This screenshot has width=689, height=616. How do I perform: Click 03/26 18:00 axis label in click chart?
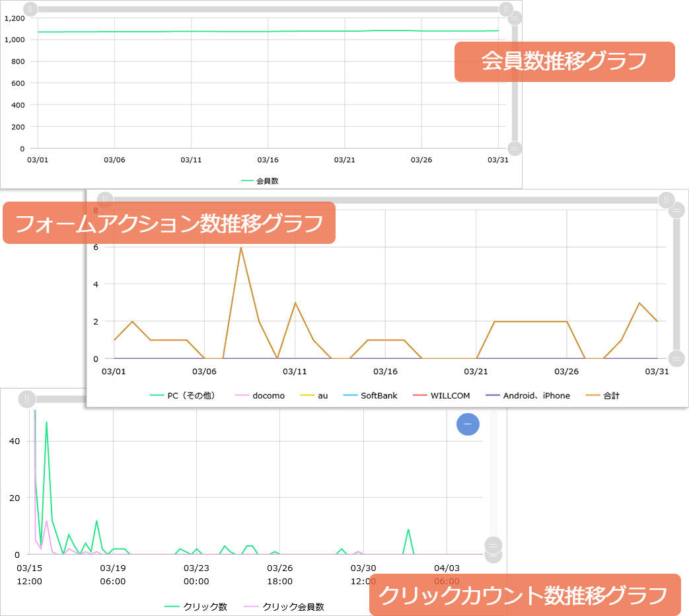pyautogui.click(x=279, y=574)
